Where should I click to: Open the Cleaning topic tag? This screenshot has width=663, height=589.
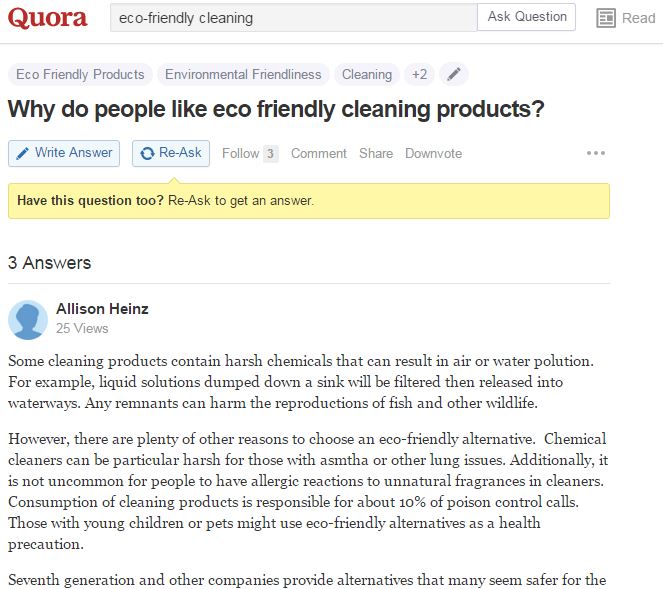click(x=367, y=74)
